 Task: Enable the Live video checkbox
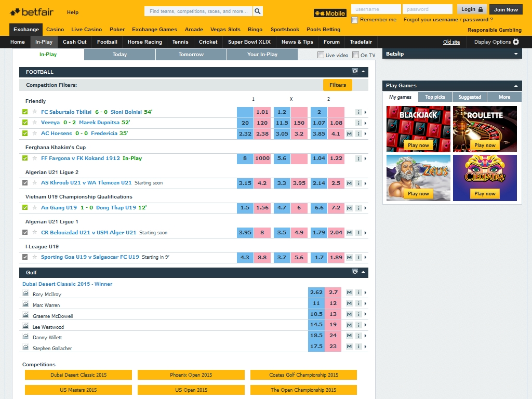pos(321,55)
